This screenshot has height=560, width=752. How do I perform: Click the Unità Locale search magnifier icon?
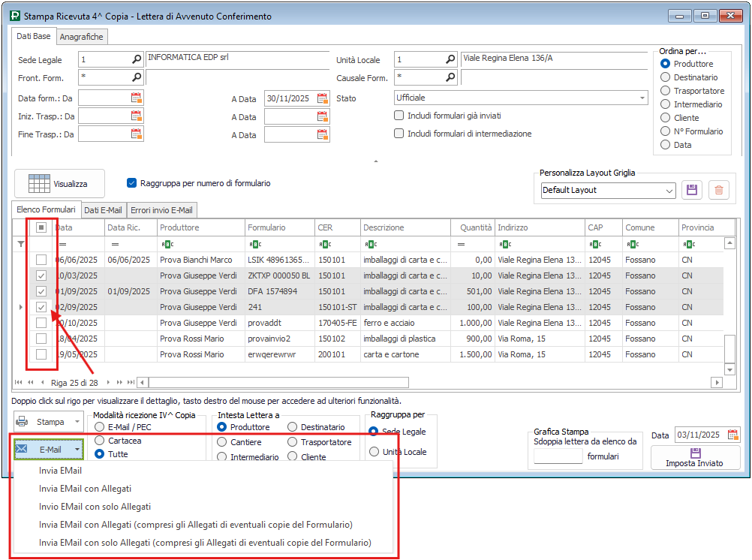[450, 59]
